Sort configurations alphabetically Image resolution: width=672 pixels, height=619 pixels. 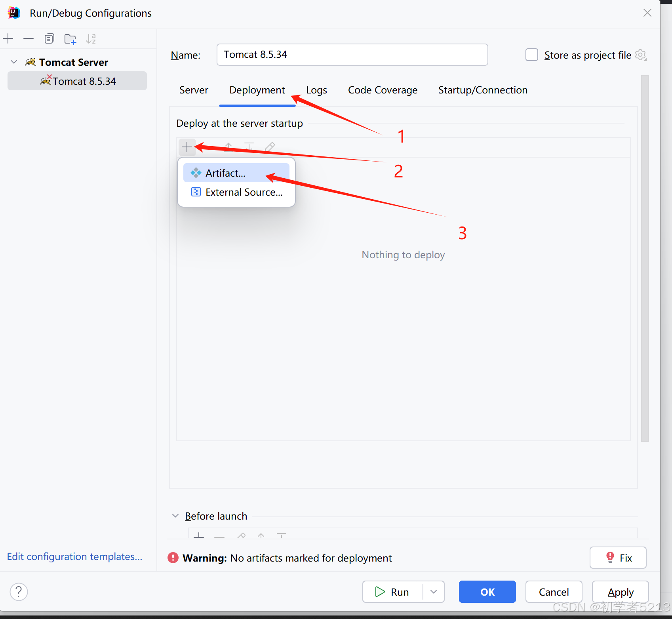(91, 39)
